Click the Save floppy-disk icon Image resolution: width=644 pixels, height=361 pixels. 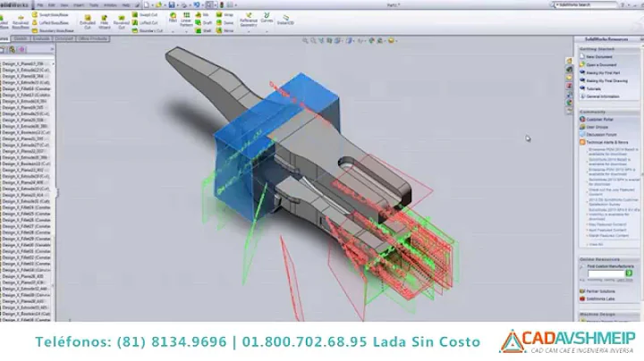click(172, 5)
